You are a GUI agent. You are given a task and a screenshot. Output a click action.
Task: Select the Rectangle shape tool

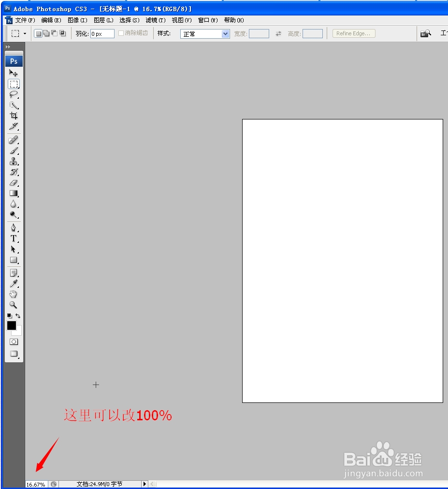click(x=14, y=260)
